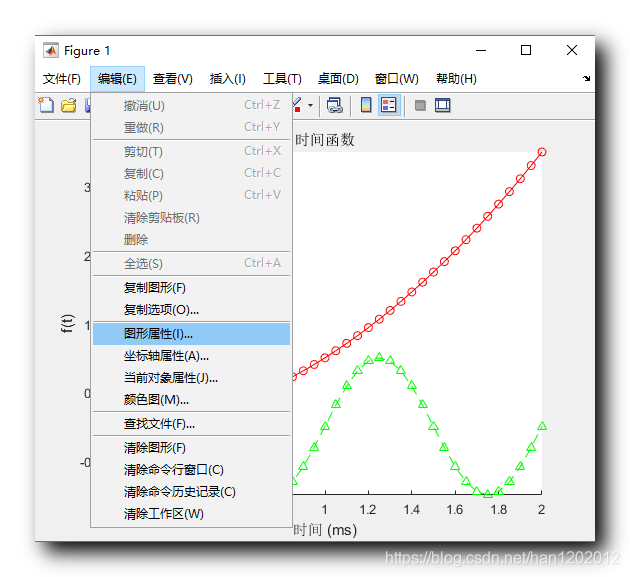Viewport: 630px width, 577px height.
Task: Click the x-axis label 时间 (ms)
Action: click(325, 530)
